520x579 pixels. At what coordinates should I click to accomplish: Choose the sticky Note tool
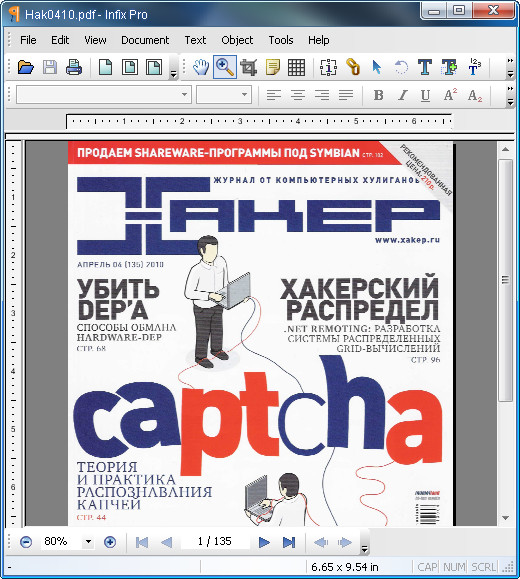point(273,68)
